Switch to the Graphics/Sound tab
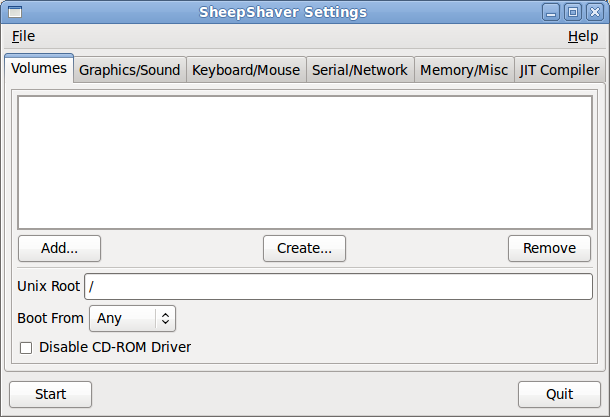The image size is (610, 417). pyautogui.click(x=130, y=70)
